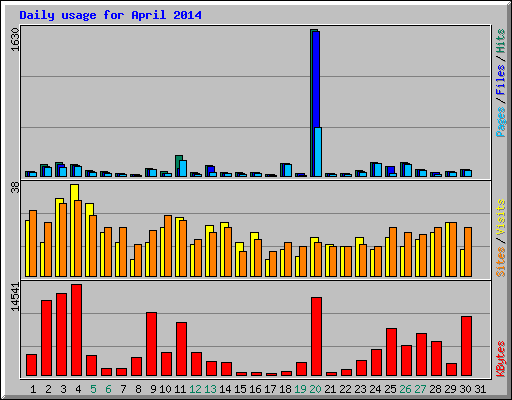Click day label "9" on the x-axis
This screenshot has height=400, width=512.
pos(153,389)
